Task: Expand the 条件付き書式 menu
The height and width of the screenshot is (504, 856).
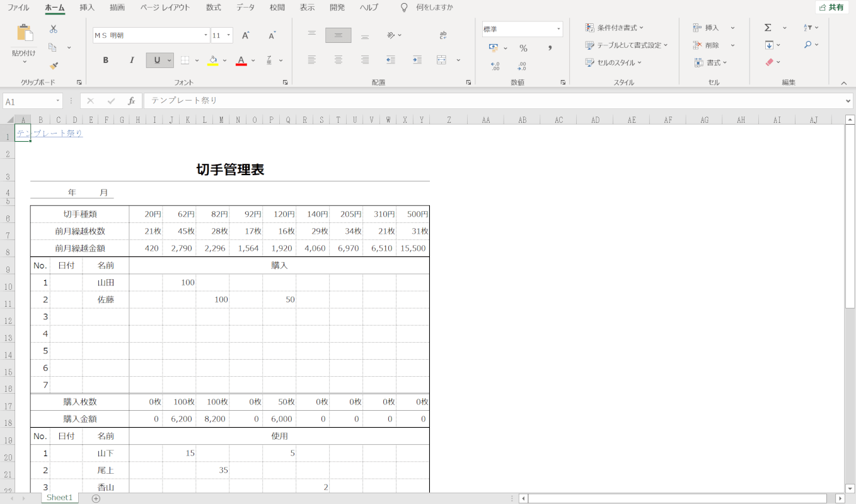Action: click(x=615, y=28)
